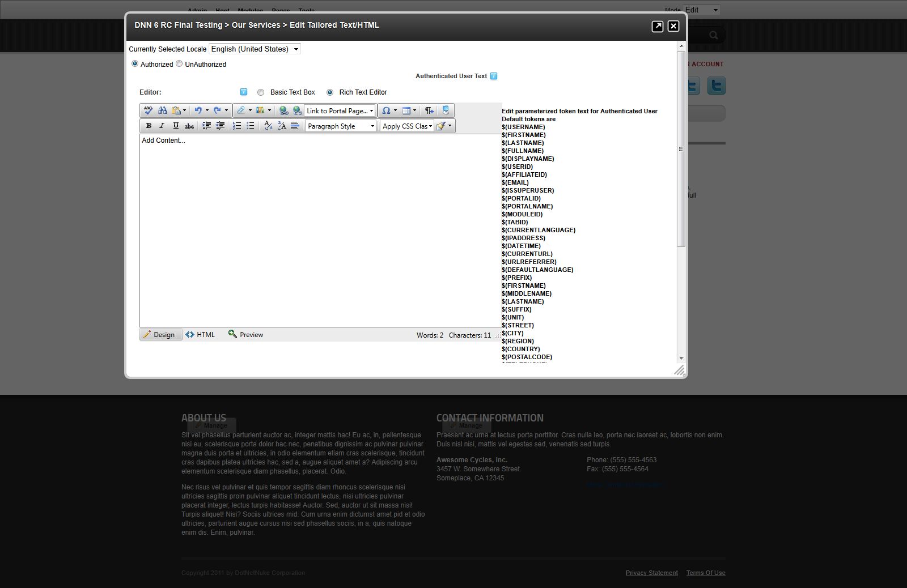Insert a hyperlink with the Hyperlink Manager

(x=283, y=110)
